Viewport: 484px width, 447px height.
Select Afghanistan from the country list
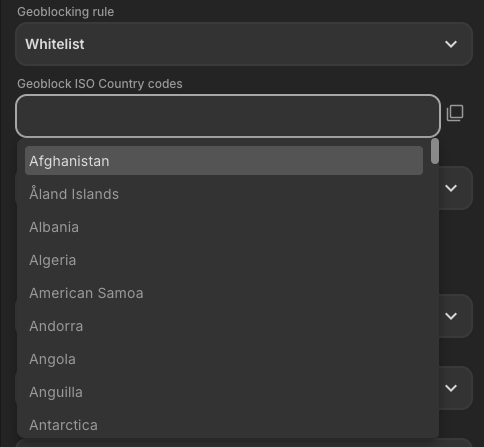point(224,161)
